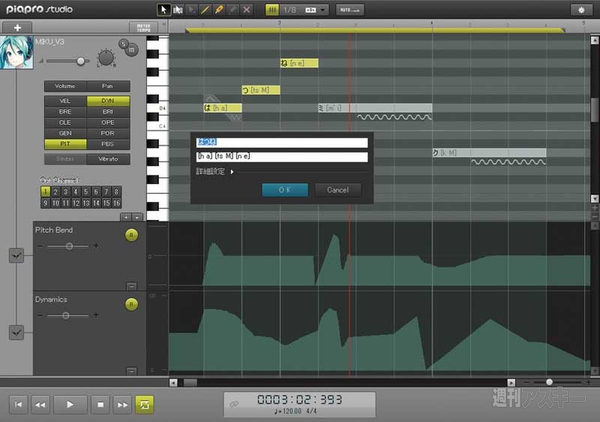Stop playback with the stop button

tap(100, 404)
